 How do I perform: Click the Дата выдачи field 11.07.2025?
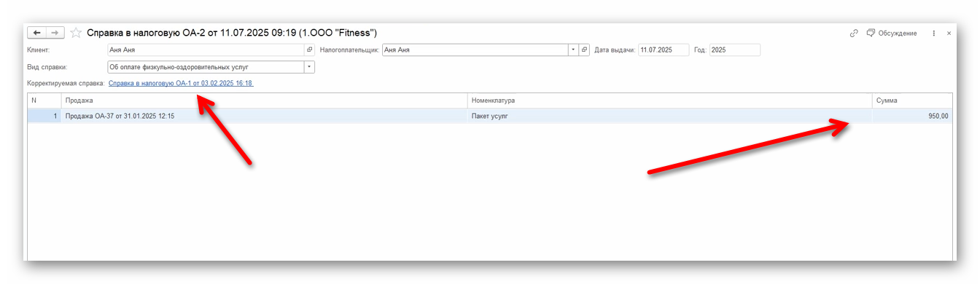click(x=664, y=50)
